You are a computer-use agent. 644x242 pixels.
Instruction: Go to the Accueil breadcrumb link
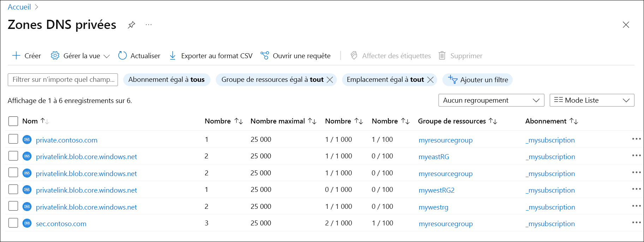(19, 7)
